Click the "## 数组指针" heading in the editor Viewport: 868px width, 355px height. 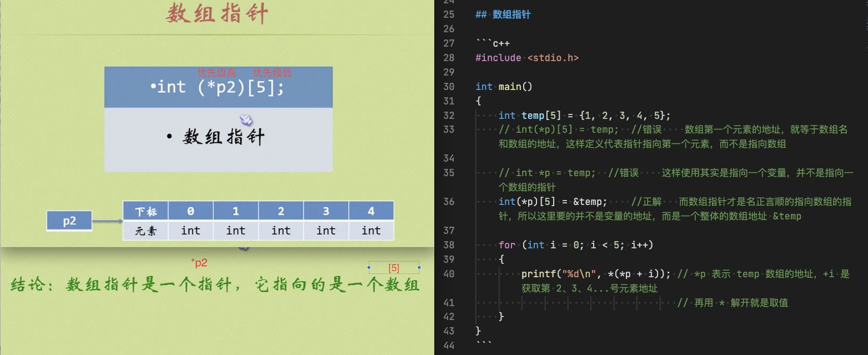503,14
